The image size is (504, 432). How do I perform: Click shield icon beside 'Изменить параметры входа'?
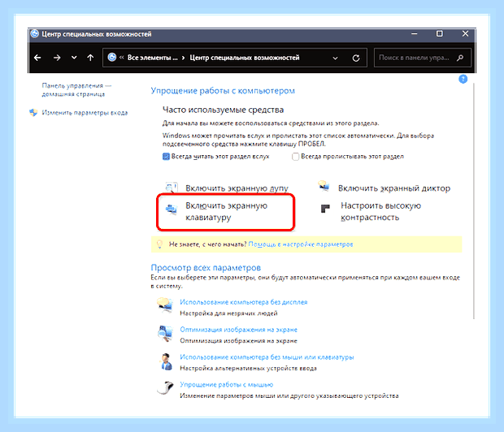point(33,113)
